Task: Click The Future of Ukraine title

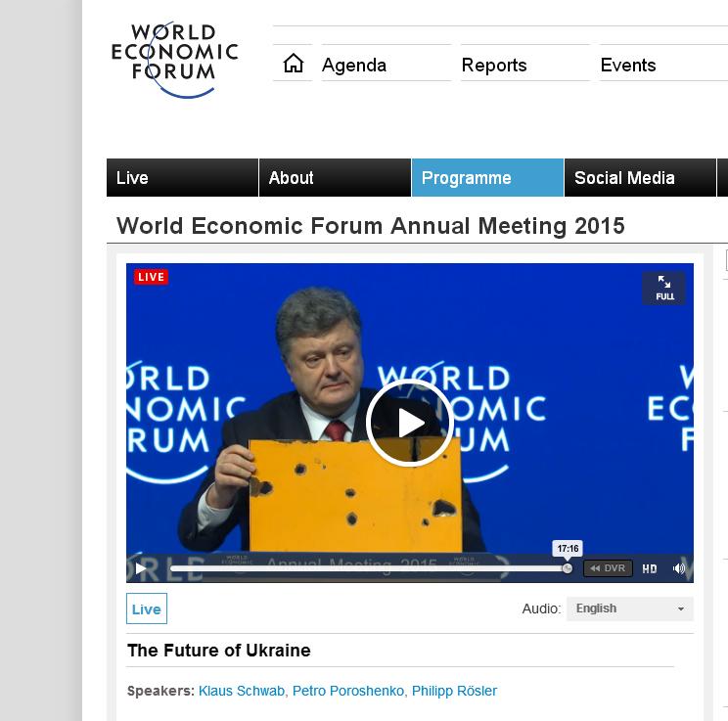Action: tap(219, 651)
